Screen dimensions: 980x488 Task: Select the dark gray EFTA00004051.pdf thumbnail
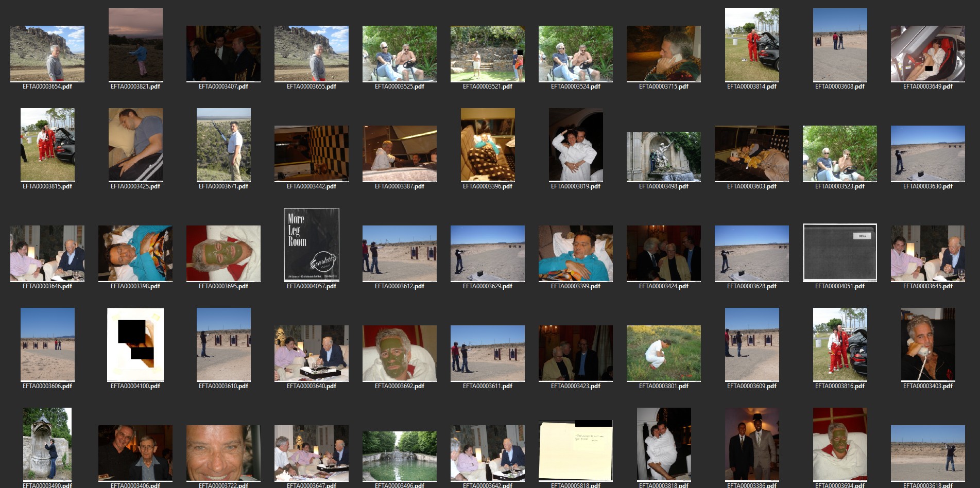[x=840, y=253]
